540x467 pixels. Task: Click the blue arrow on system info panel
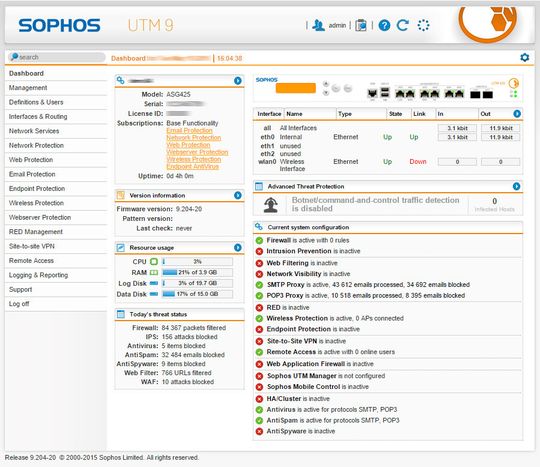238,81
